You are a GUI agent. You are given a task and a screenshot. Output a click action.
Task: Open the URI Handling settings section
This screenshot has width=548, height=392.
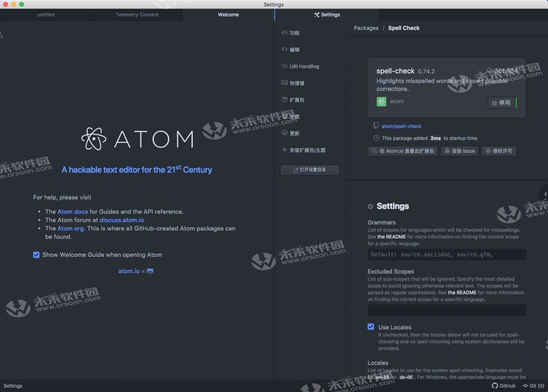click(304, 66)
